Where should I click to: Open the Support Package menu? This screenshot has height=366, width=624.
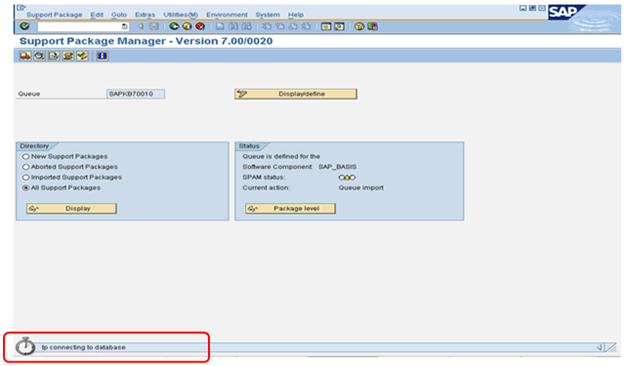point(54,15)
